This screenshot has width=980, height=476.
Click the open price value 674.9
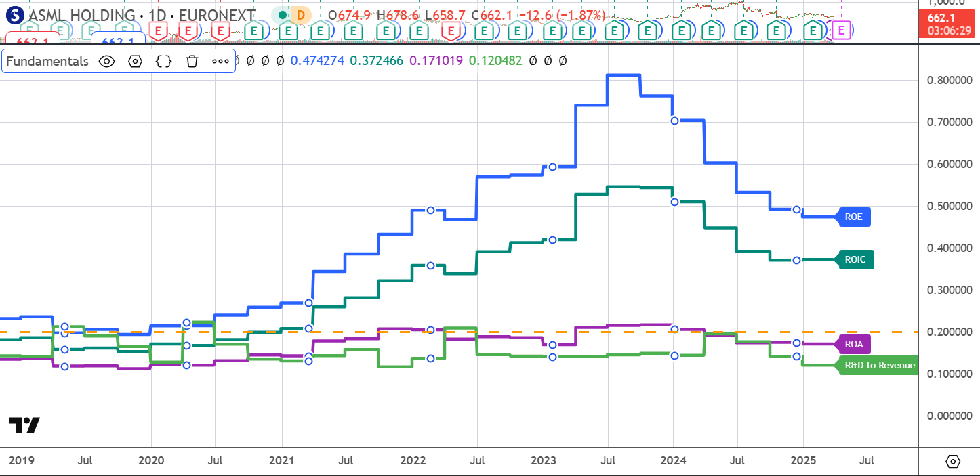[354, 14]
